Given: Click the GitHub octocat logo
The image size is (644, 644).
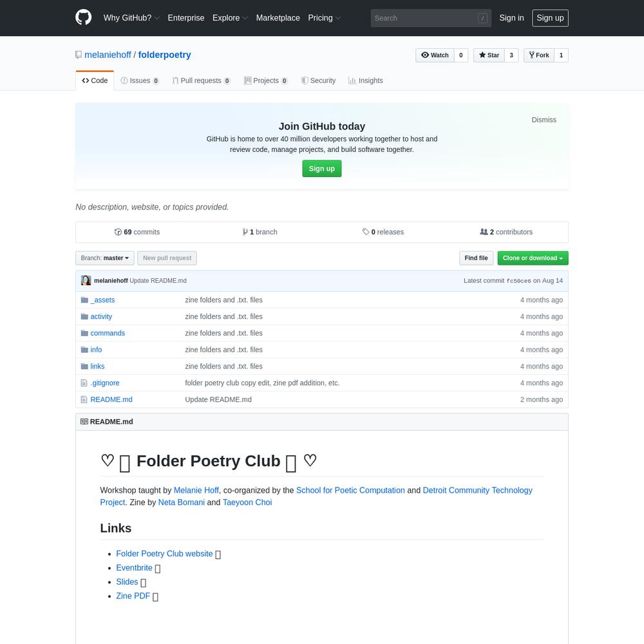Looking at the screenshot, I should coord(83,17).
